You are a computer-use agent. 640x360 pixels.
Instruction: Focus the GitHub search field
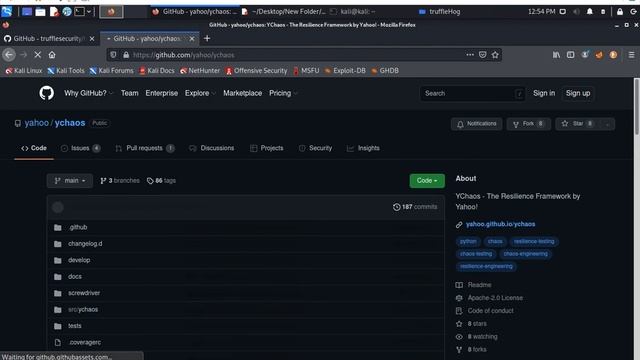[472, 93]
